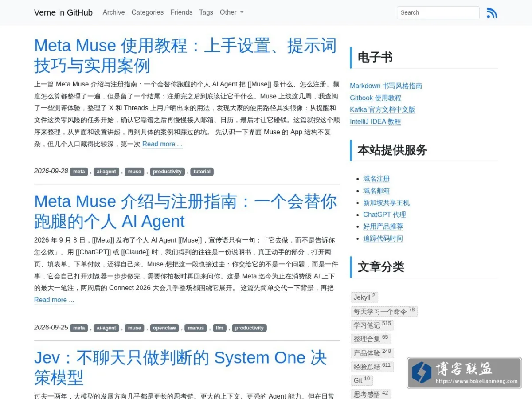Select the 学习笔记 515 category
Image resolution: width=532 pixels, height=399 pixels.
pyautogui.click(x=372, y=325)
